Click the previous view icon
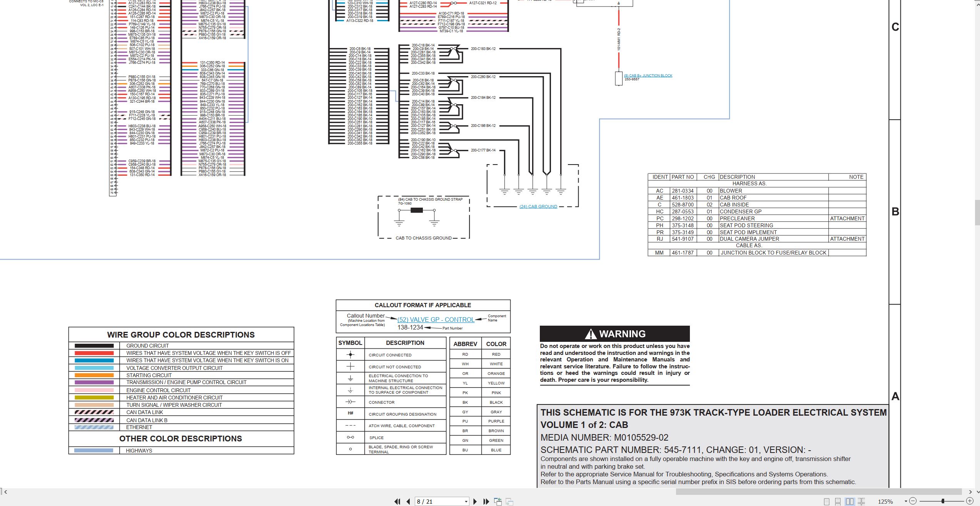The image size is (980, 506). point(498,501)
